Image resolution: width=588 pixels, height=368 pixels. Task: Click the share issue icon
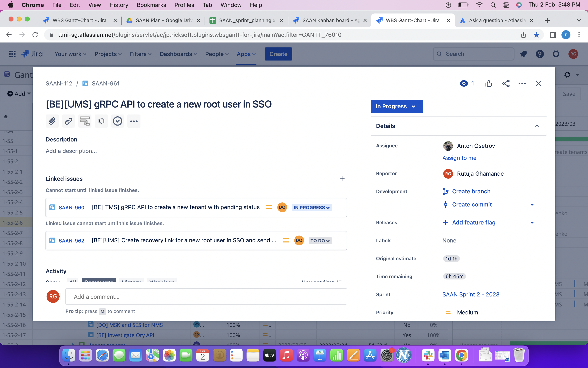pyautogui.click(x=506, y=83)
